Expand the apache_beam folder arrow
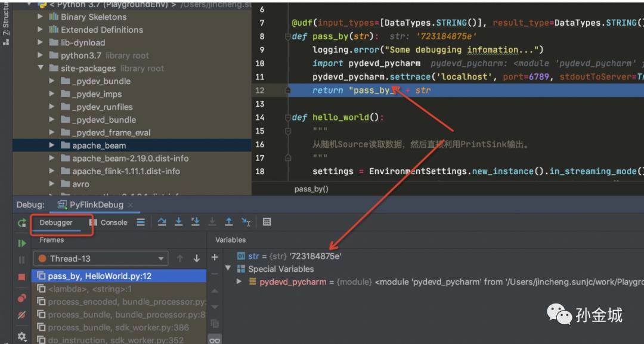Viewport: 644px width, 344px height. click(52, 145)
